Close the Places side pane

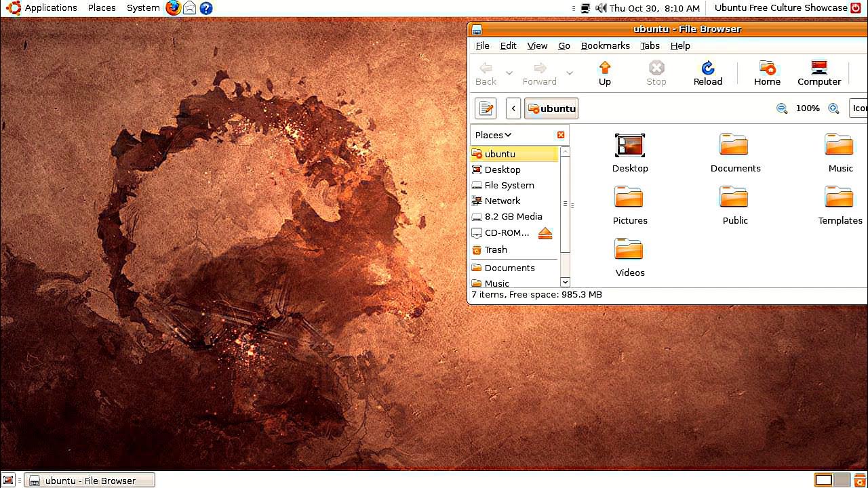[x=561, y=135]
